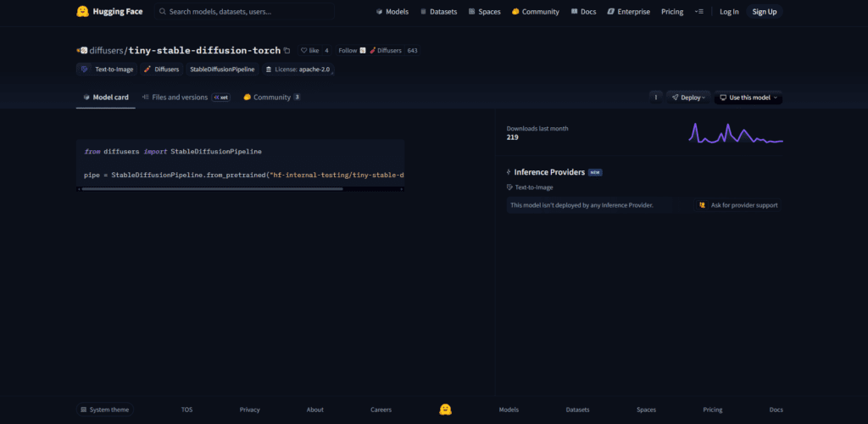Open Datasets in the top navigation
Screen dimensions: 868x424
pyautogui.click(x=438, y=12)
